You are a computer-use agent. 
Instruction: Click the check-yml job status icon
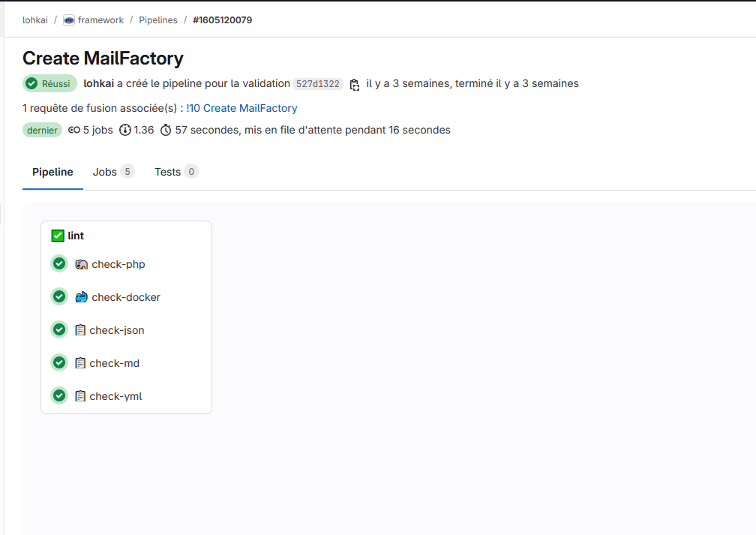59,395
